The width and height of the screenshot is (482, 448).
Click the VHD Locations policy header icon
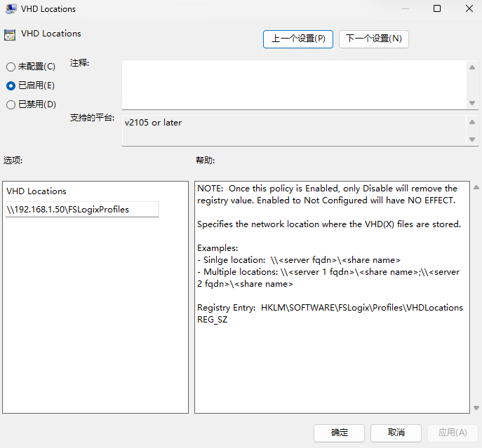[10, 34]
